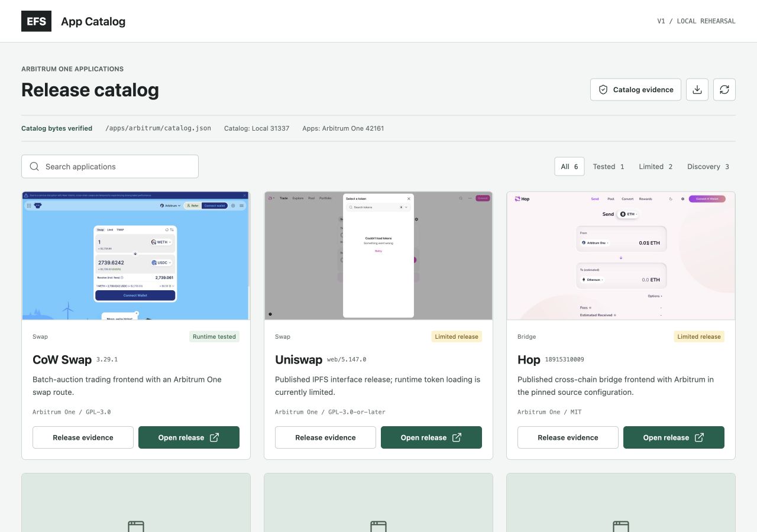Click the Limited release badge on Uniswap

point(457,337)
